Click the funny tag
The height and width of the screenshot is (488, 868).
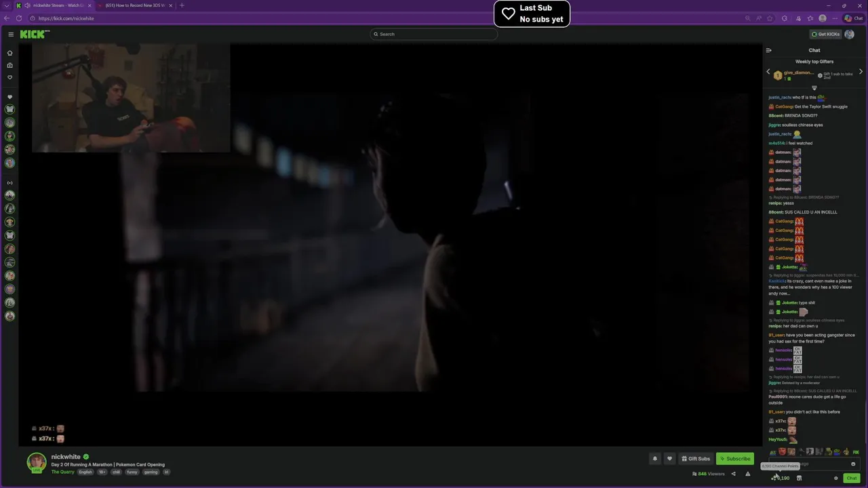132,472
